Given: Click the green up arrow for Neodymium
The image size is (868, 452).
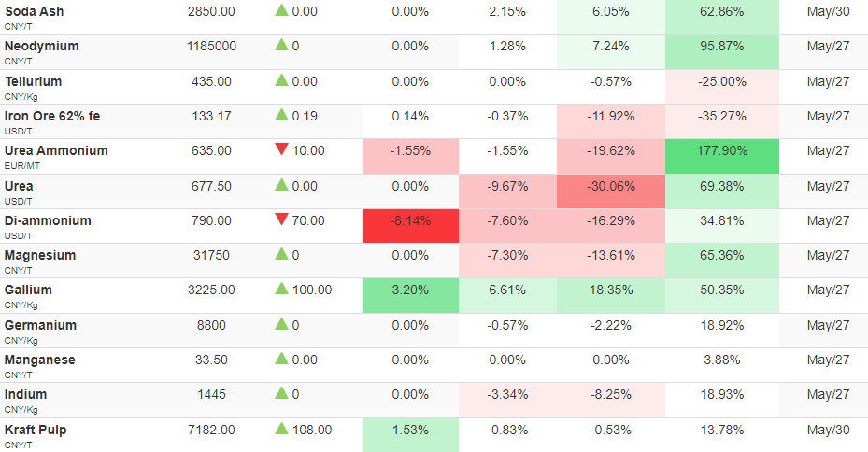Looking at the screenshot, I should [x=282, y=45].
